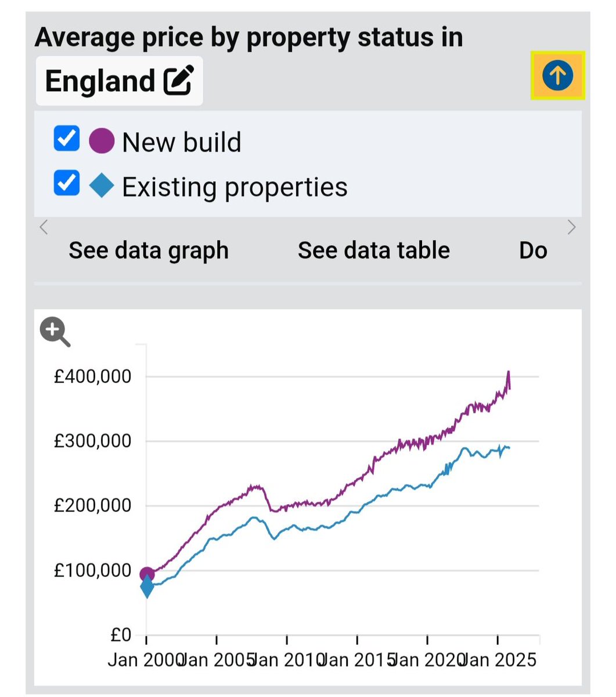Click the New build legend label
Screen dimensions: 616x697
[182, 142]
